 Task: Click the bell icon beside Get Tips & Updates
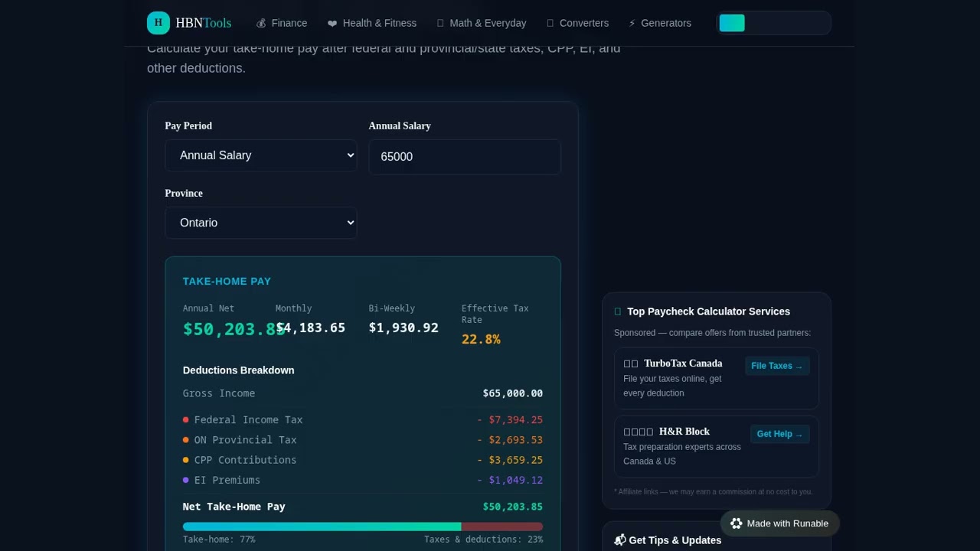click(620, 540)
